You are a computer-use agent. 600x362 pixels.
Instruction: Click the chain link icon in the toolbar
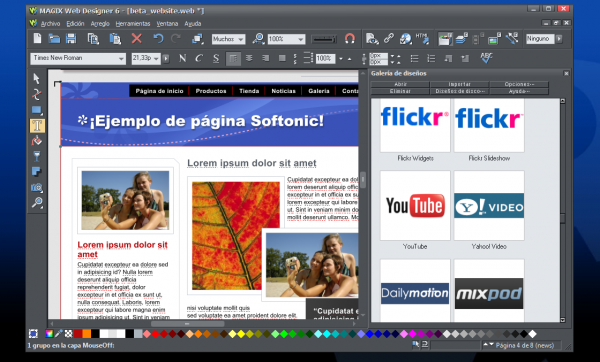coord(389,38)
